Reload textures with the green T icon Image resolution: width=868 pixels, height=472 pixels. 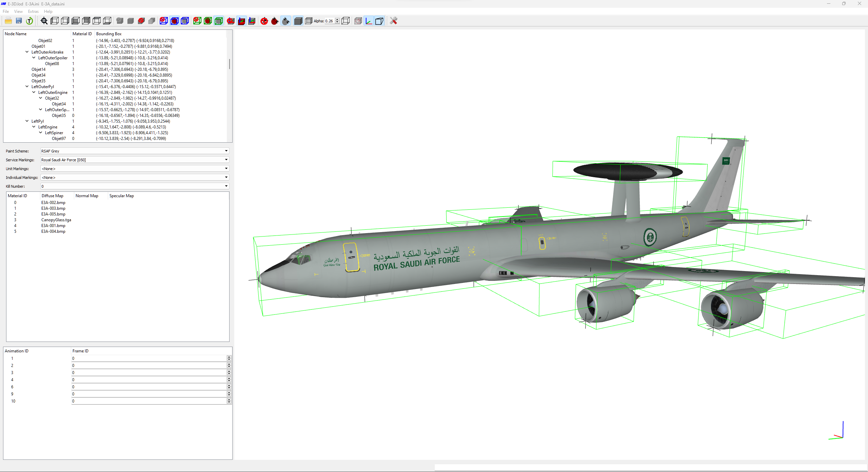point(29,21)
